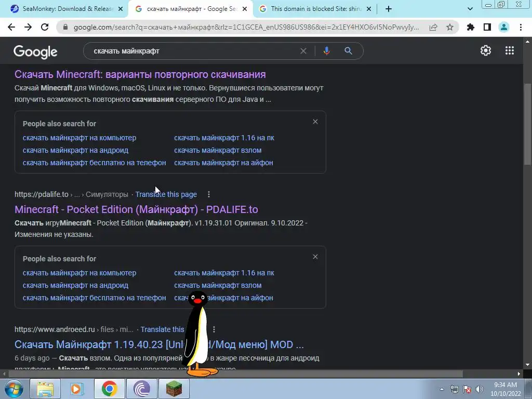The image size is (532, 399).
Task: Open the purple spiral taskbar app
Action: (x=141, y=389)
